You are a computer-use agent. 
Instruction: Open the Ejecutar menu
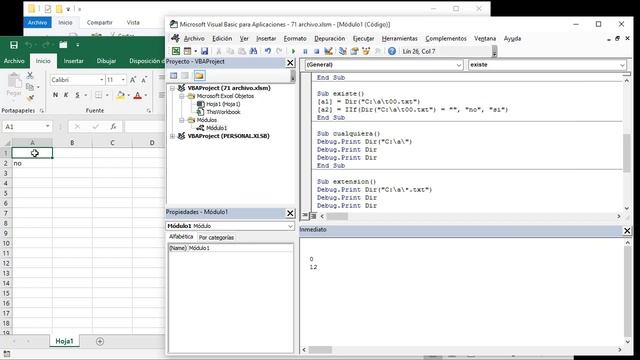coord(363,38)
